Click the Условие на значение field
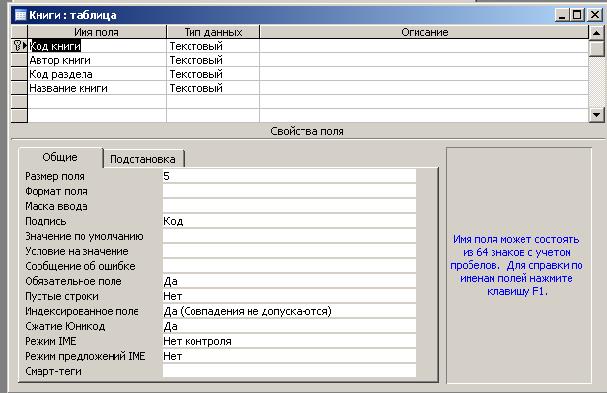Viewport: 607px width, 393px height. point(289,251)
